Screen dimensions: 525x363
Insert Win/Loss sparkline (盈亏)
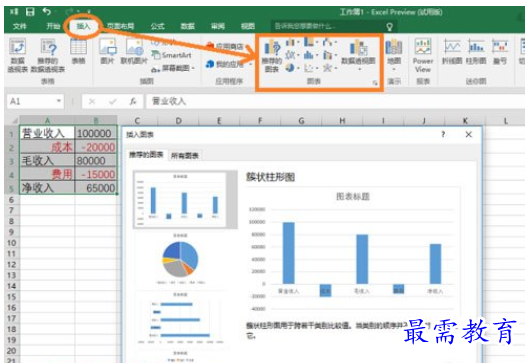[500, 51]
